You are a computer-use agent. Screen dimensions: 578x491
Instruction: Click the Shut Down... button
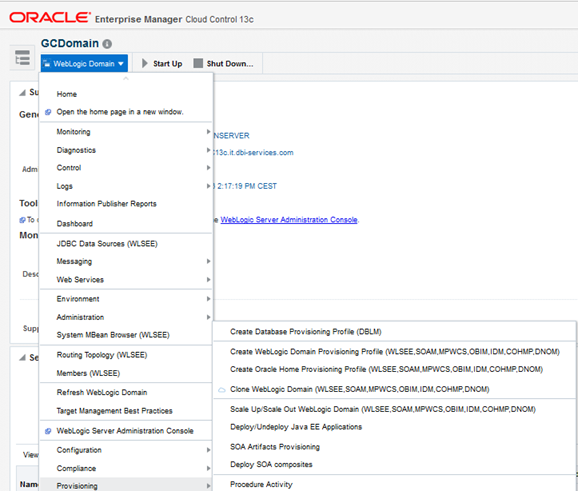click(x=224, y=63)
